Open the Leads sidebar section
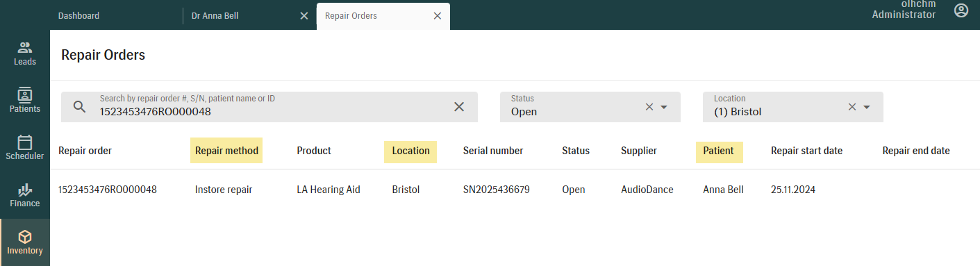 coord(25,53)
